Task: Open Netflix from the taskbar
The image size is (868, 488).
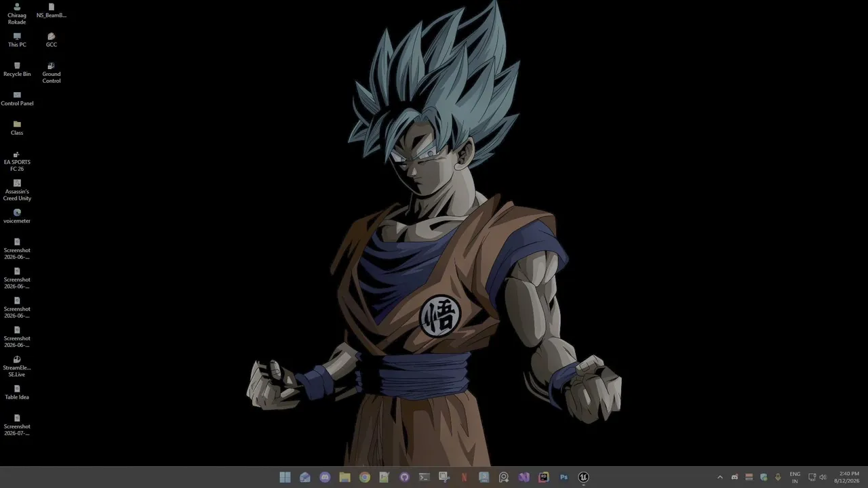Action: pyautogui.click(x=465, y=477)
